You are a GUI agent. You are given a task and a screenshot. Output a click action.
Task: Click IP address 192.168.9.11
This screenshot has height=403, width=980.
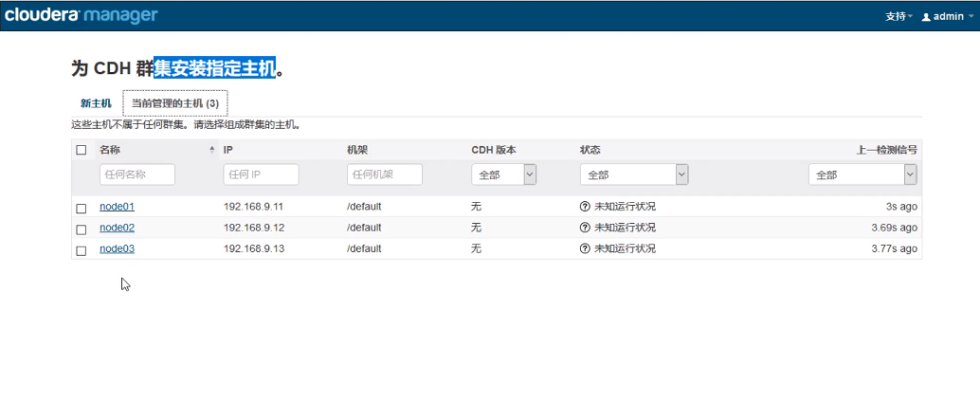pos(254,207)
